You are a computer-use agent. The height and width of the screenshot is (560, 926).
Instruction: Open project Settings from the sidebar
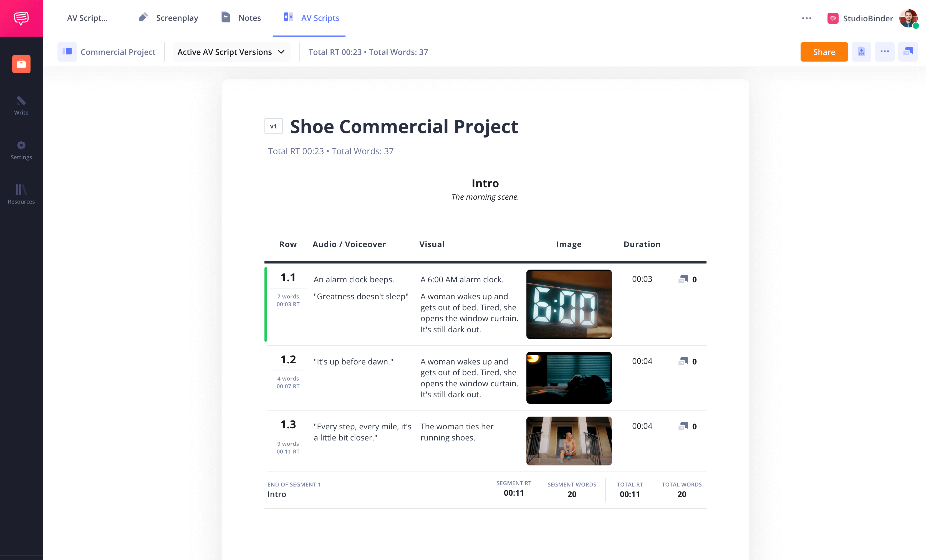[x=21, y=149]
